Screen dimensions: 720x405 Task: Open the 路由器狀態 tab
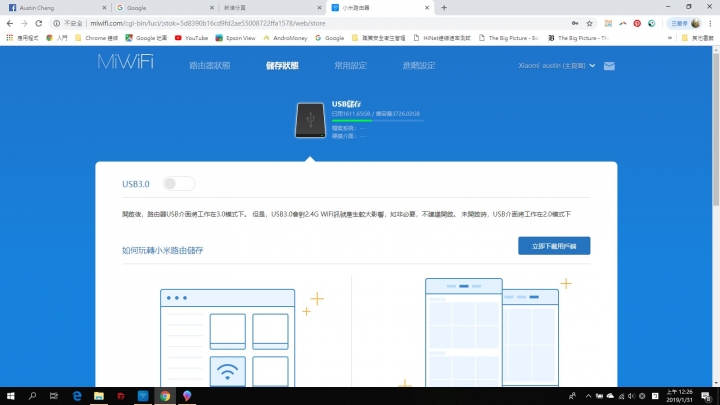(210, 66)
